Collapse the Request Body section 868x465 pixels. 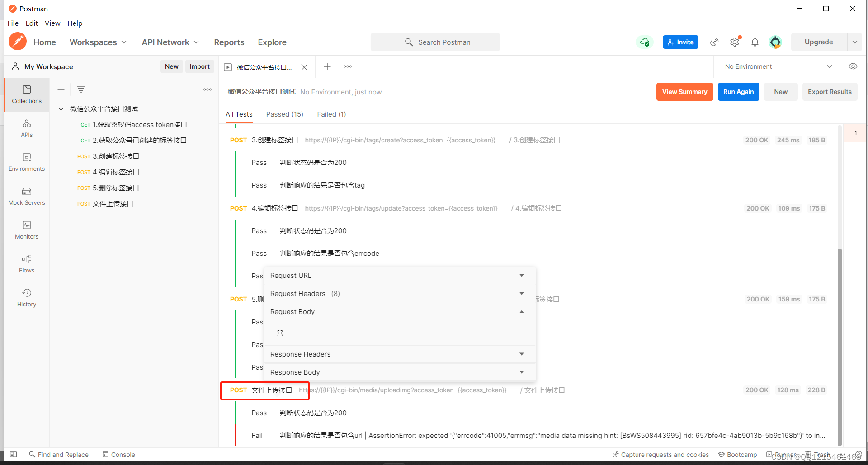click(x=400, y=312)
